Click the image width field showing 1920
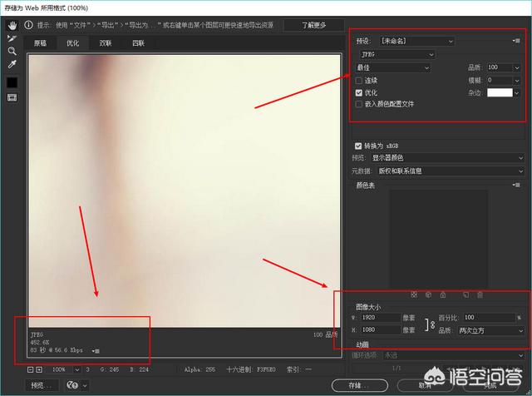Screen dimensions: 532x396 [382, 318]
